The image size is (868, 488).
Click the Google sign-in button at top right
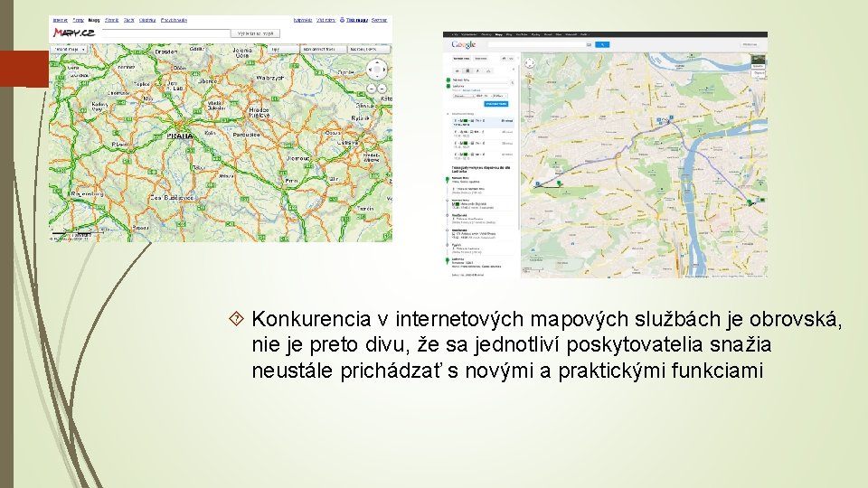(750, 44)
